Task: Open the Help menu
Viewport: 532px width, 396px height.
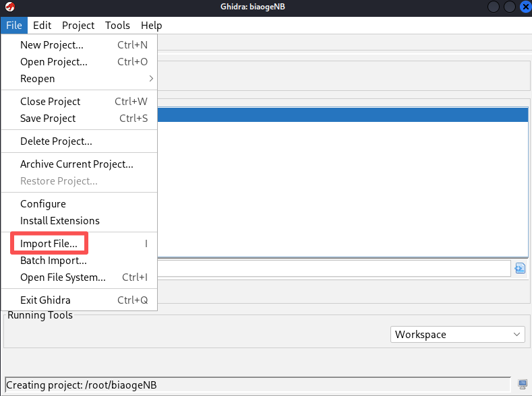Action: tap(151, 26)
